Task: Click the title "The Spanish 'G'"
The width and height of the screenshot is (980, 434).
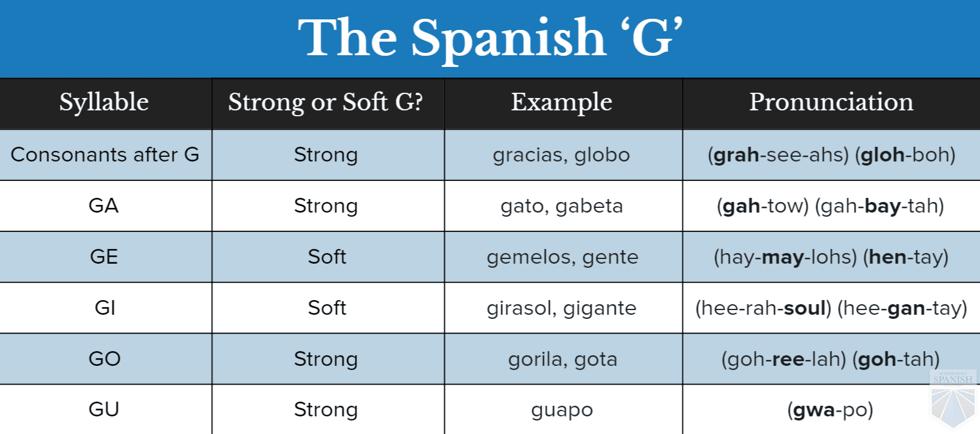Action: [x=490, y=38]
